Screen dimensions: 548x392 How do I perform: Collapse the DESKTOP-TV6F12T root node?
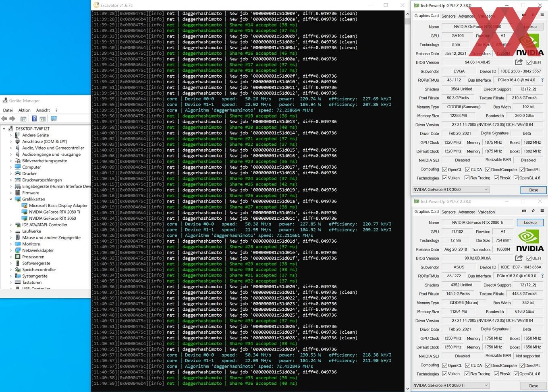4,129
